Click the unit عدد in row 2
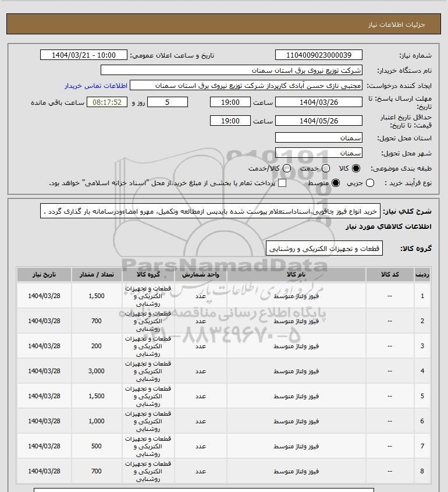The image size is (448, 492). click(201, 321)
